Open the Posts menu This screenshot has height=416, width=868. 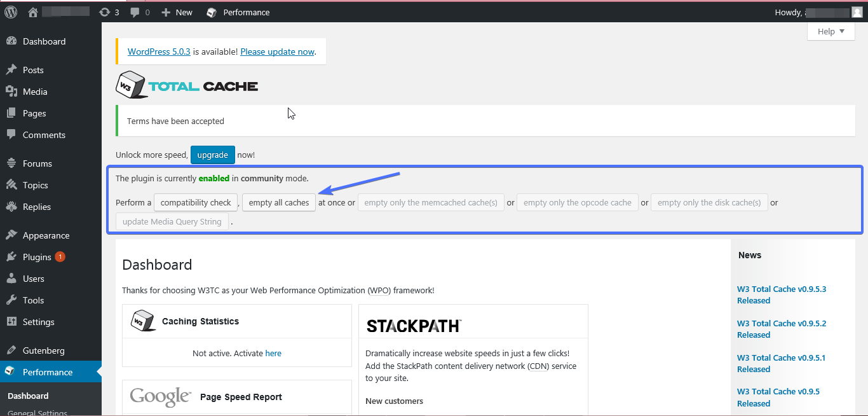33,70
